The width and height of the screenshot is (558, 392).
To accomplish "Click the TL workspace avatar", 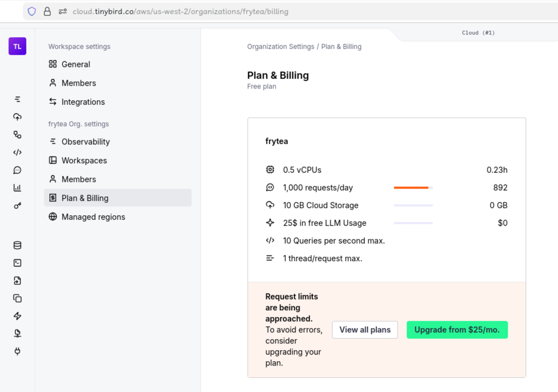I will pyautogui.click(x=17, y=46).
